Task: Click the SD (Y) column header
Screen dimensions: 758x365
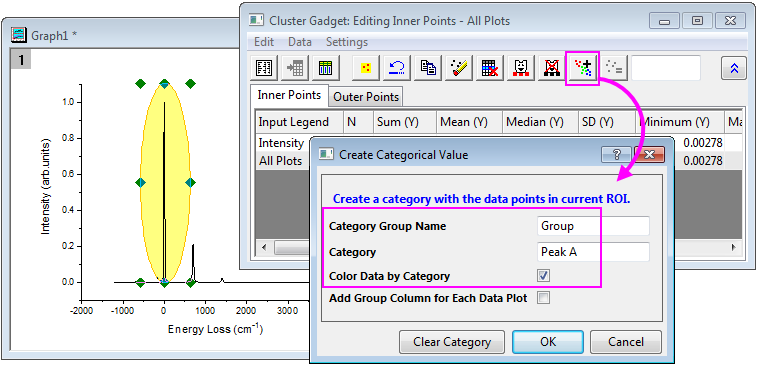Action: pos(607,122)
